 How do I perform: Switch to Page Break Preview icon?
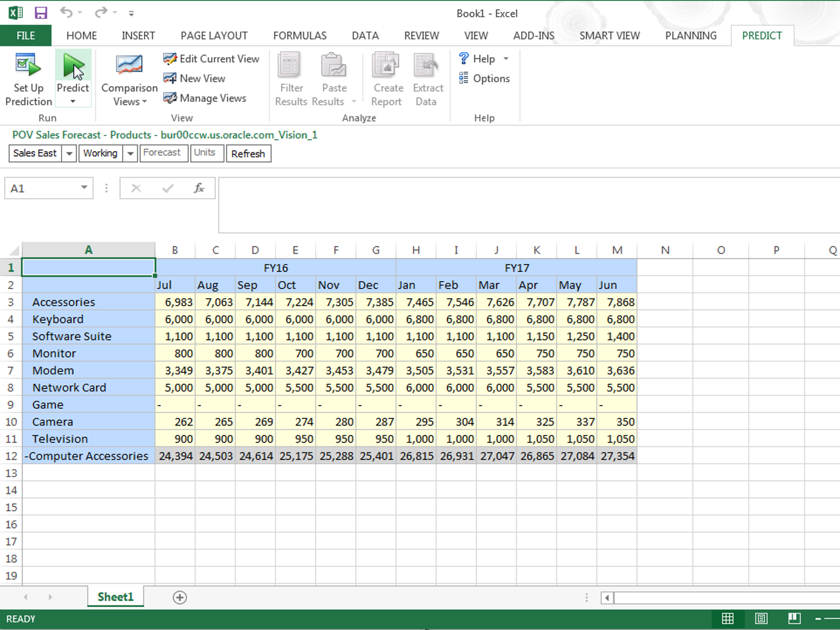(794, 618)
